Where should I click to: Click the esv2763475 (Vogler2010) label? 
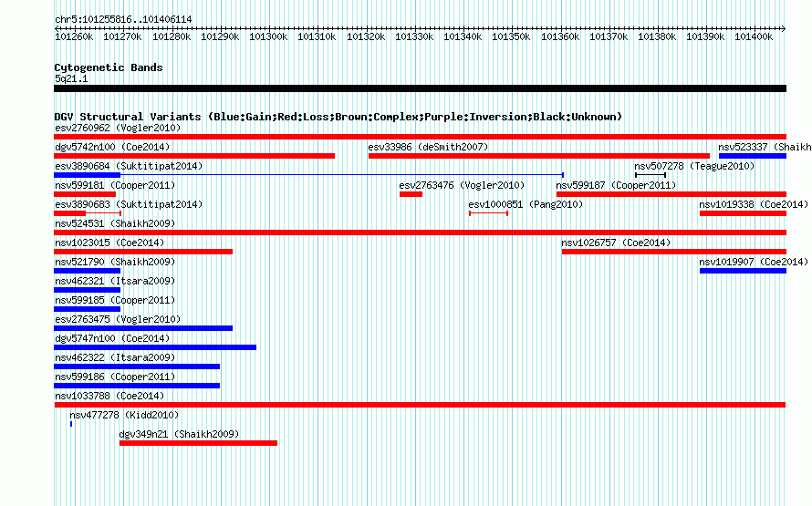click(x=118, y=319)
